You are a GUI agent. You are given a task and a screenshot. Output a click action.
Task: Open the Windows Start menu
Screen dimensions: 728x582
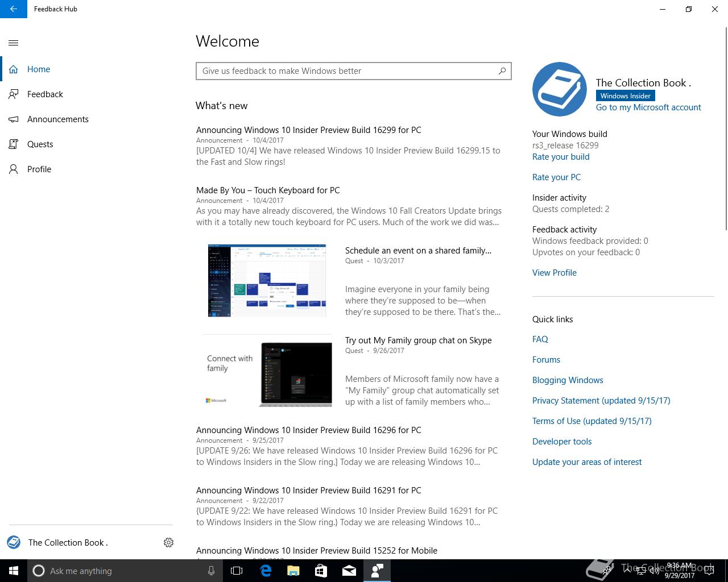14,571
